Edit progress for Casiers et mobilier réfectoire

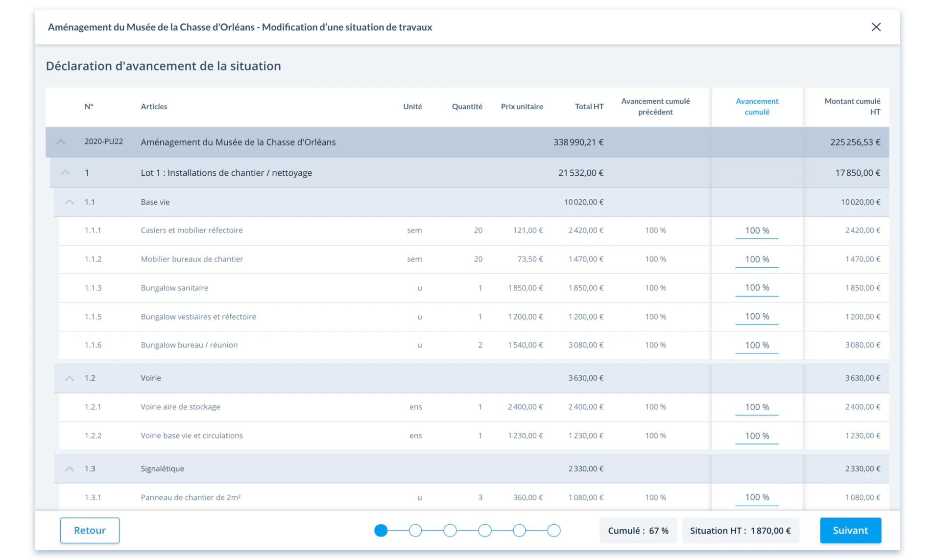coord(757,231)
